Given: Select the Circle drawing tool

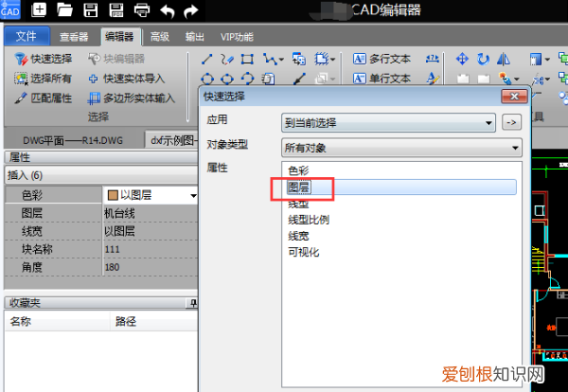Looking at the screenshot, I should tap(207, 79).
